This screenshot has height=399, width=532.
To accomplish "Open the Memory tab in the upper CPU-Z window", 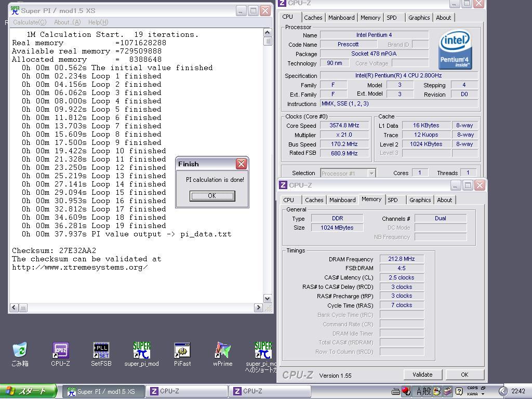I will pos(370,18).
